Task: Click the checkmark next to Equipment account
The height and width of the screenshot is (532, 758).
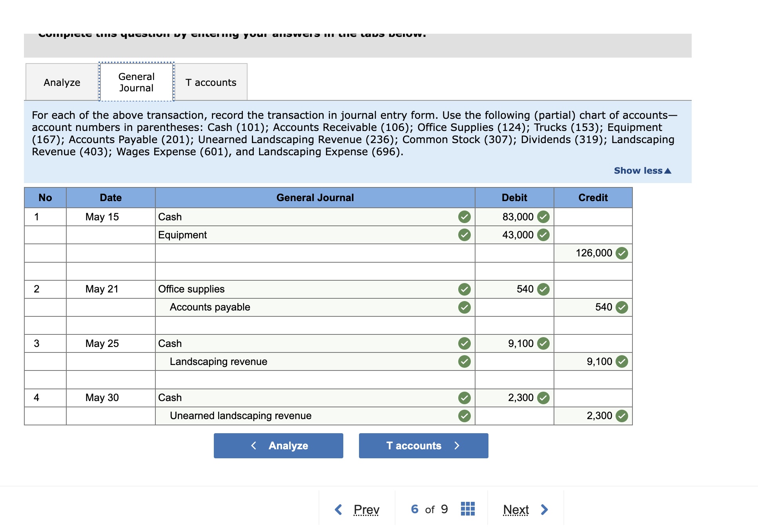Action: [x=465, y=235]
